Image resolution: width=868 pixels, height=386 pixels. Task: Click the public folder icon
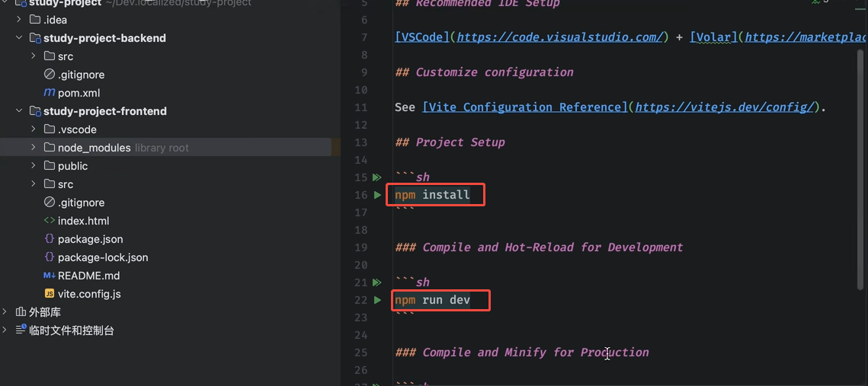point(50,166)
